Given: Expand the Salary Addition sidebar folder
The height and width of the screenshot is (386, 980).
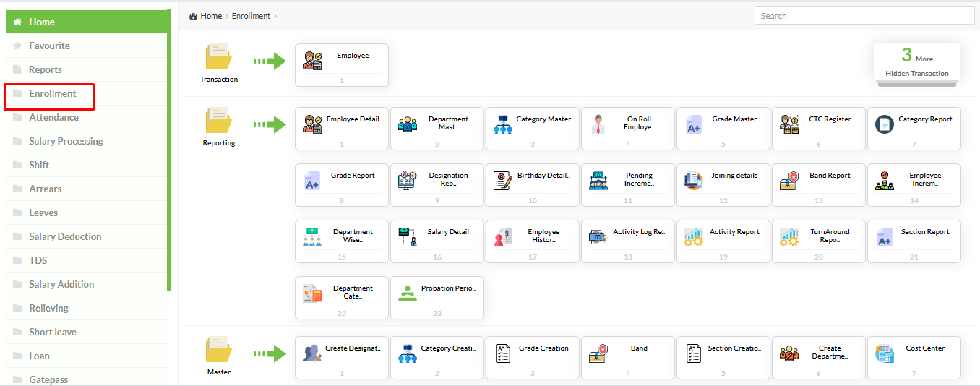Looking at the screenshot, I should coord(86,284).
